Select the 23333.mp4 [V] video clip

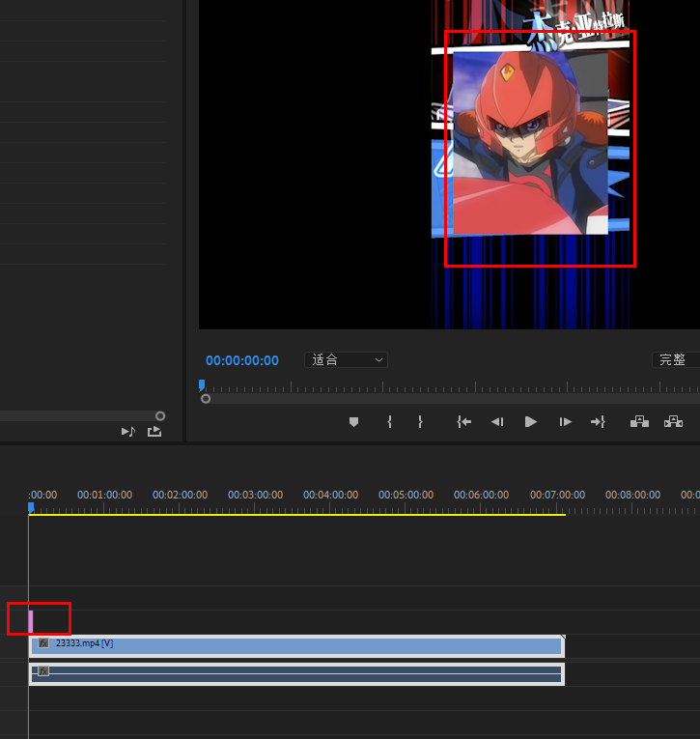pos(296,646)
